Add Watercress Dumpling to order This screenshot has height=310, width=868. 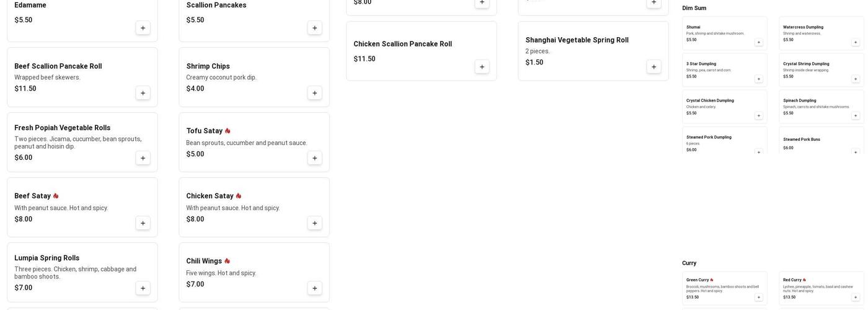click(856, 43)
